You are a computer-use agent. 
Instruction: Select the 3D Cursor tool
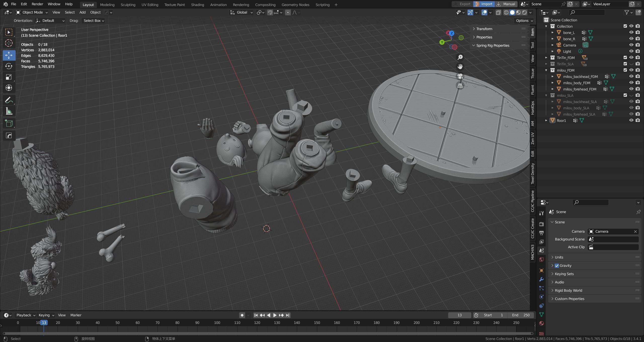(x=9, y=43)
